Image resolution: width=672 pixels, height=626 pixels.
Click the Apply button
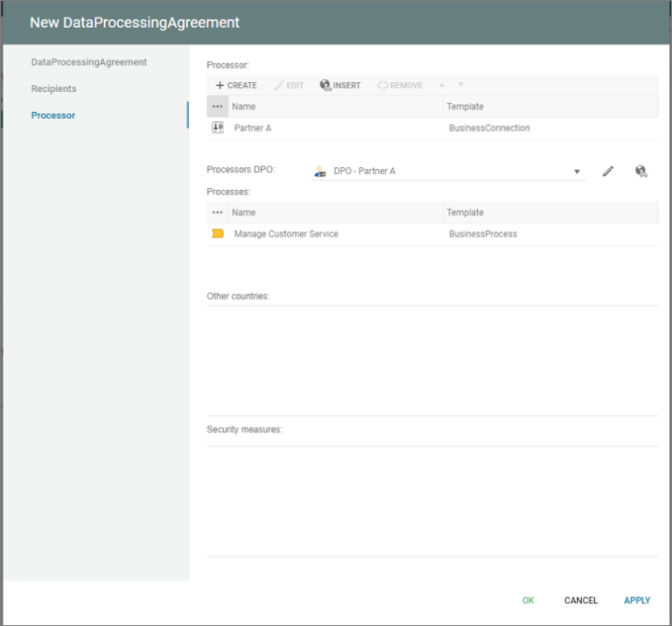tap(637, 601)
